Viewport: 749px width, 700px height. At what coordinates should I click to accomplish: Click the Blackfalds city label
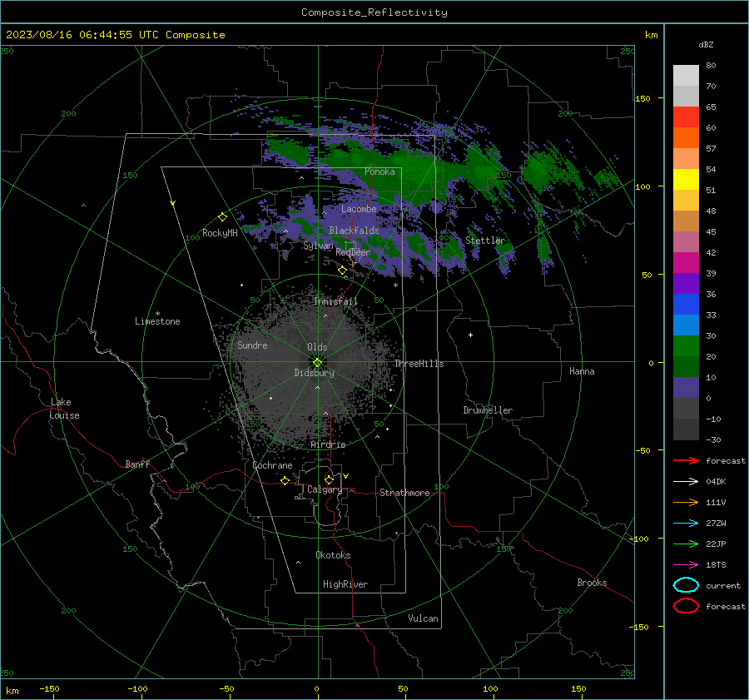(354, 231)
